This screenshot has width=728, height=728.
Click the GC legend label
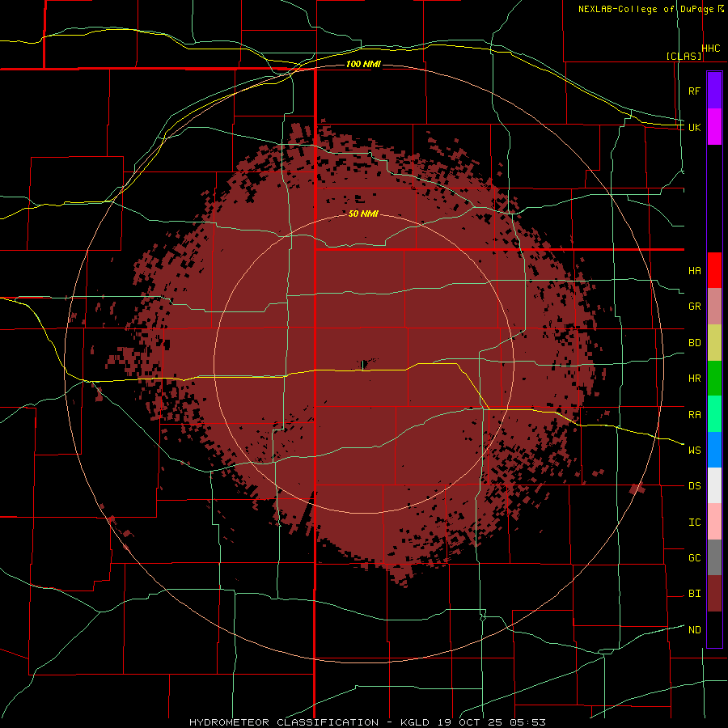(x=694, y=557)
